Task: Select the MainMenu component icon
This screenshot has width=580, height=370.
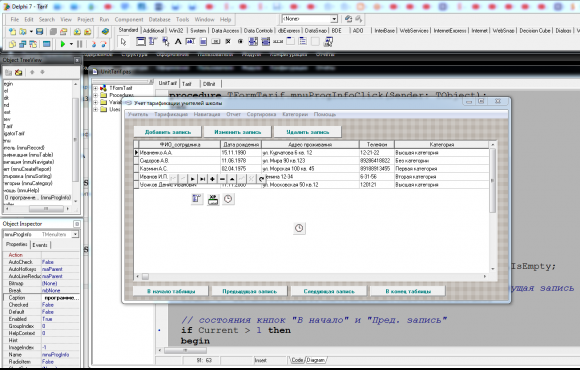Action: pyautogui.click(x=153, y=41)
